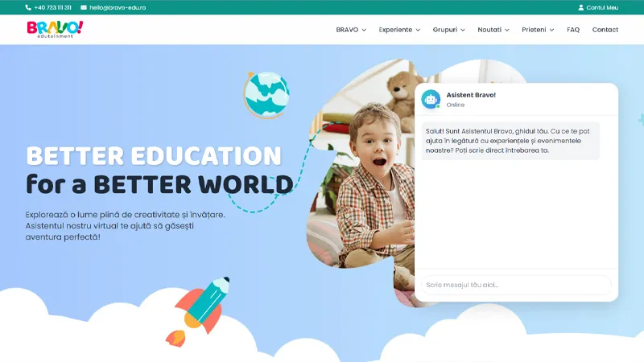
Task: Expand the chevron next to BRAVO
Action: 364,30
